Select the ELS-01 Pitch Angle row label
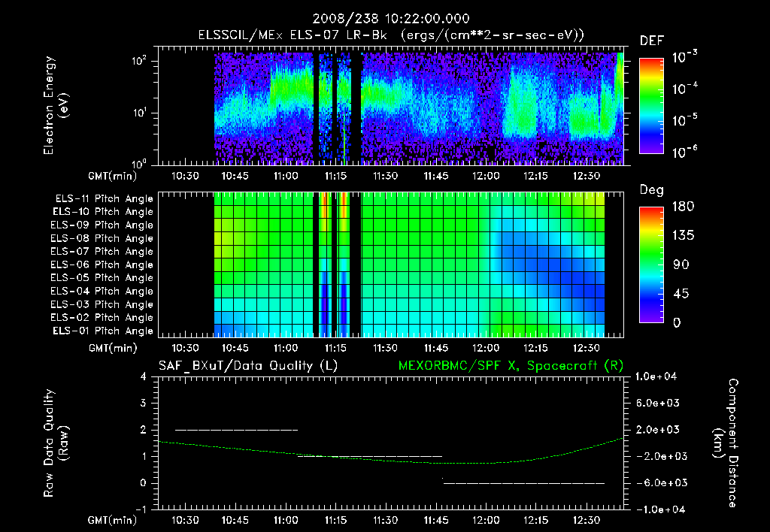This screenshot has height=532, width=770. point(102,331)
